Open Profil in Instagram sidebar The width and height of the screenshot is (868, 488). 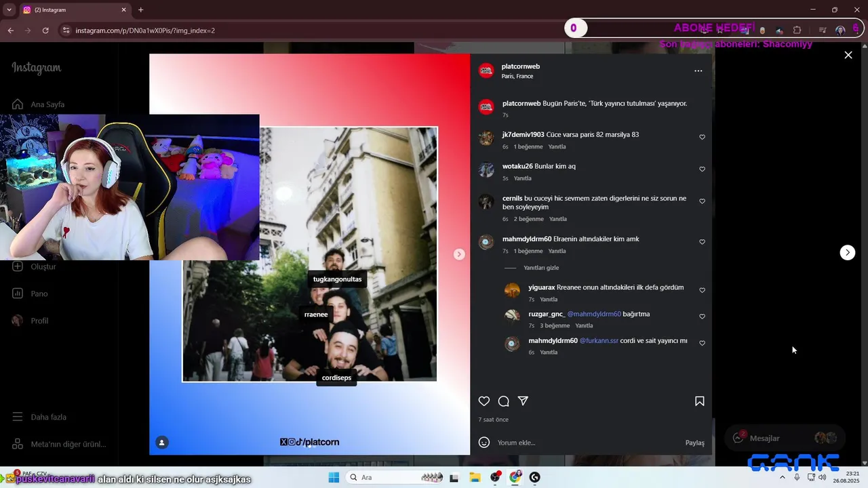(x=31, y=321)
